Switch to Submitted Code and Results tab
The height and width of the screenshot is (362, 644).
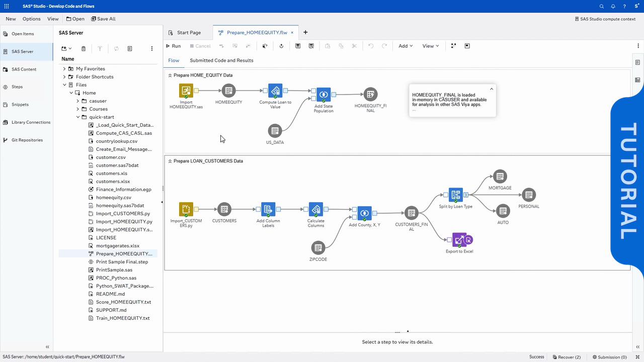coord(221,60)
